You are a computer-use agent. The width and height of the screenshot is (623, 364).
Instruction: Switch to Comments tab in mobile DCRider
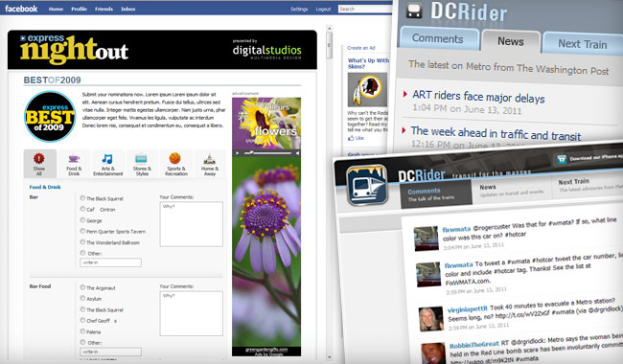pos(438,38)
